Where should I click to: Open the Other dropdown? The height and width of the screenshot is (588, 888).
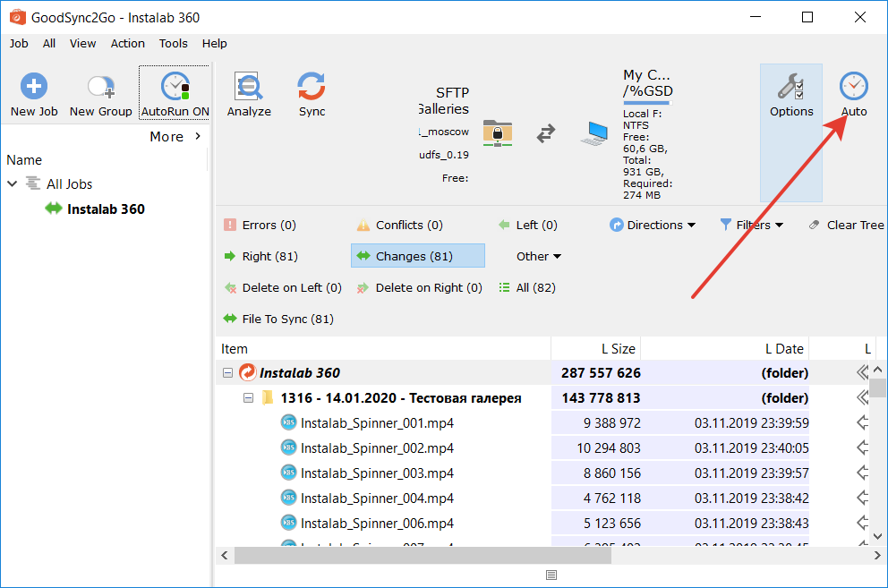[x=539, y=256]
